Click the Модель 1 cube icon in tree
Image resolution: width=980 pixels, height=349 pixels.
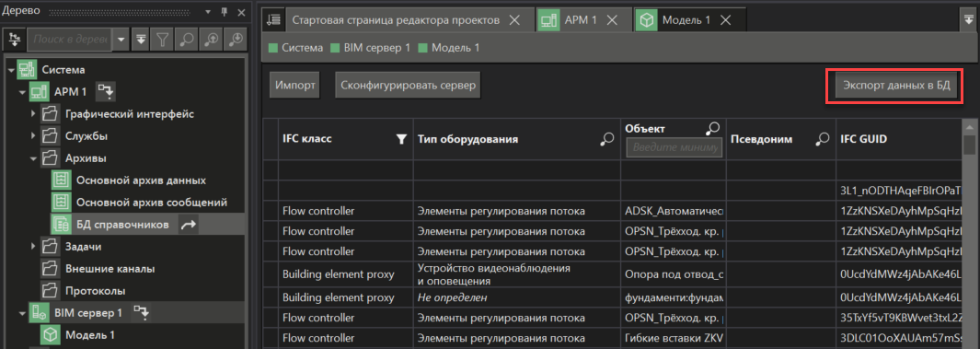click(50, 334)
